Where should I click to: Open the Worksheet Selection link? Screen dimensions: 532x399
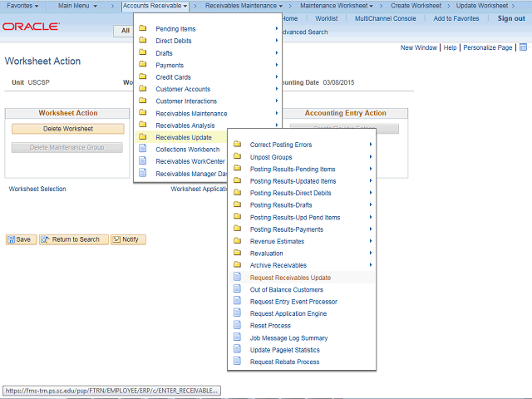[x=37, y=190]
